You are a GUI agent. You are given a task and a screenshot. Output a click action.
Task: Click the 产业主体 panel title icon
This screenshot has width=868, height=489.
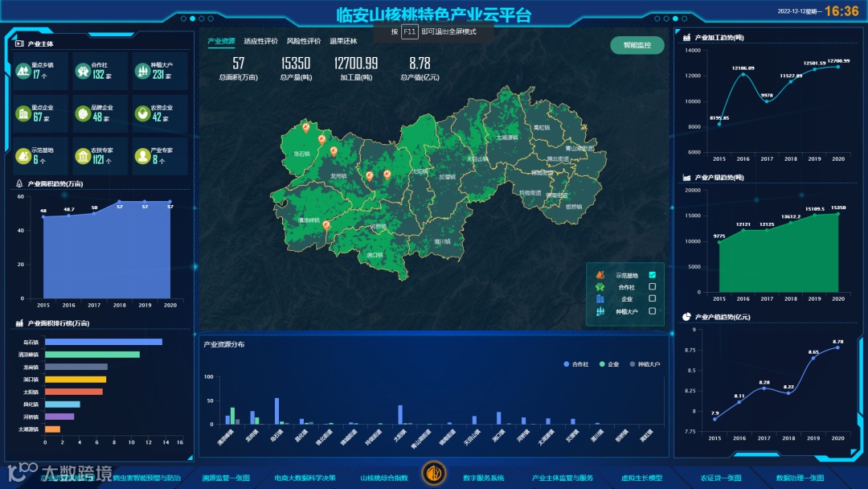(19, 43)
